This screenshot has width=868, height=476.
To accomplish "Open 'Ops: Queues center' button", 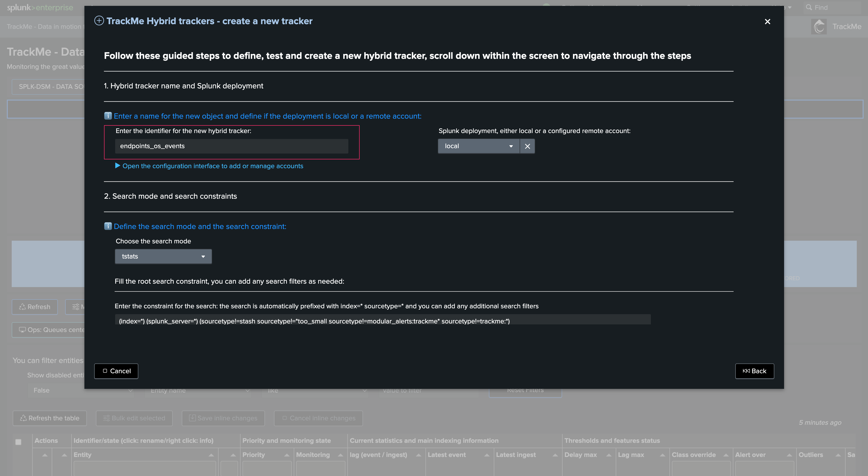I will [48, 330].
